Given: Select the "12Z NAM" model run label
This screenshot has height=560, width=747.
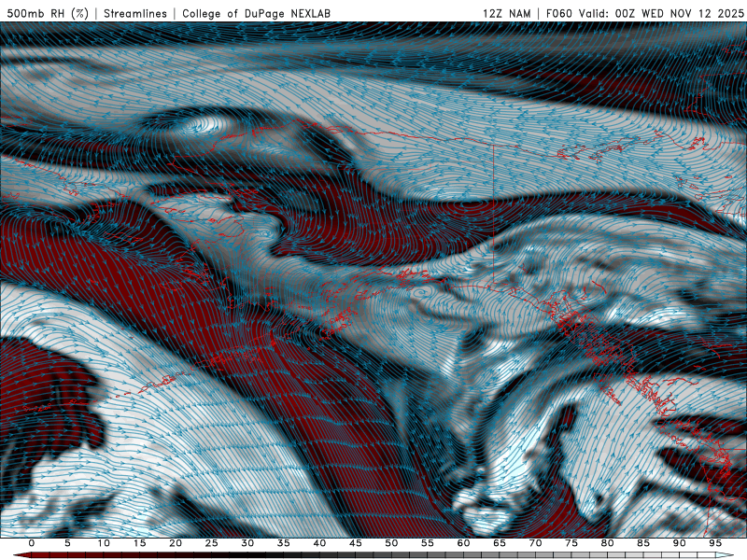Looking at the screenshot, I should coord(506,13).
